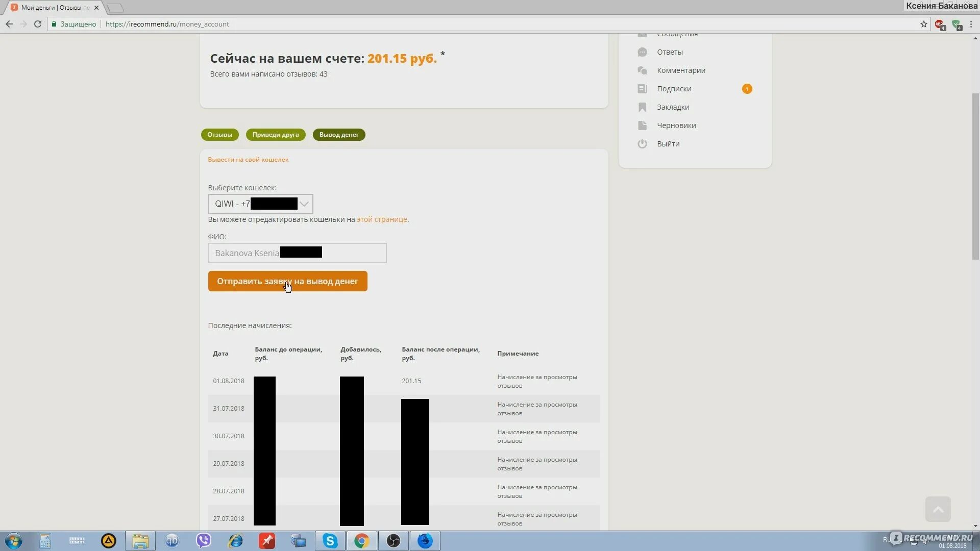
Task: Click the orange notification badge on Подписки
Action: (x=747, y=89)
